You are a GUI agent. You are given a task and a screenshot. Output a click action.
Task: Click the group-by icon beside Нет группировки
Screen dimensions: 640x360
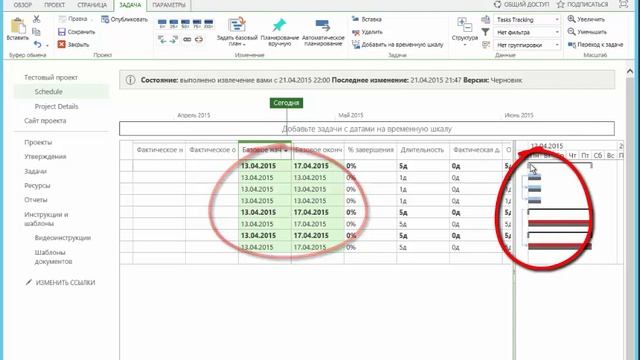pos(485,44)
